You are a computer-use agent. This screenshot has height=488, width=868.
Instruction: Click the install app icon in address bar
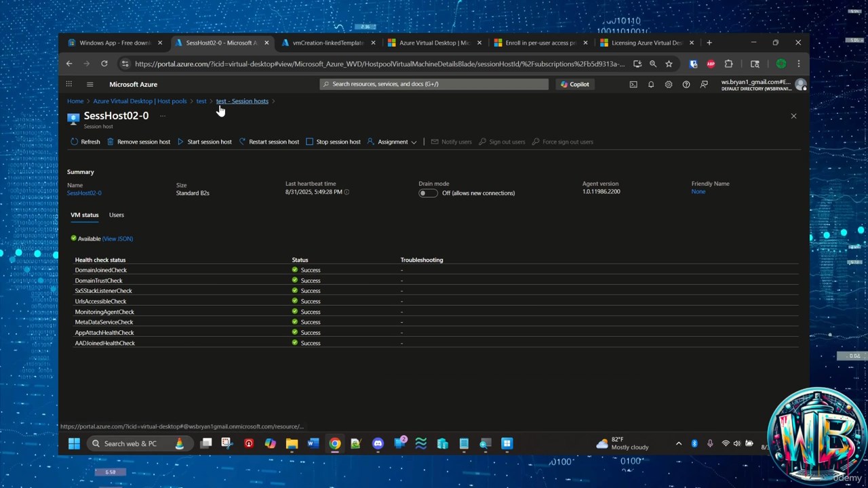(x=637, y=64)
